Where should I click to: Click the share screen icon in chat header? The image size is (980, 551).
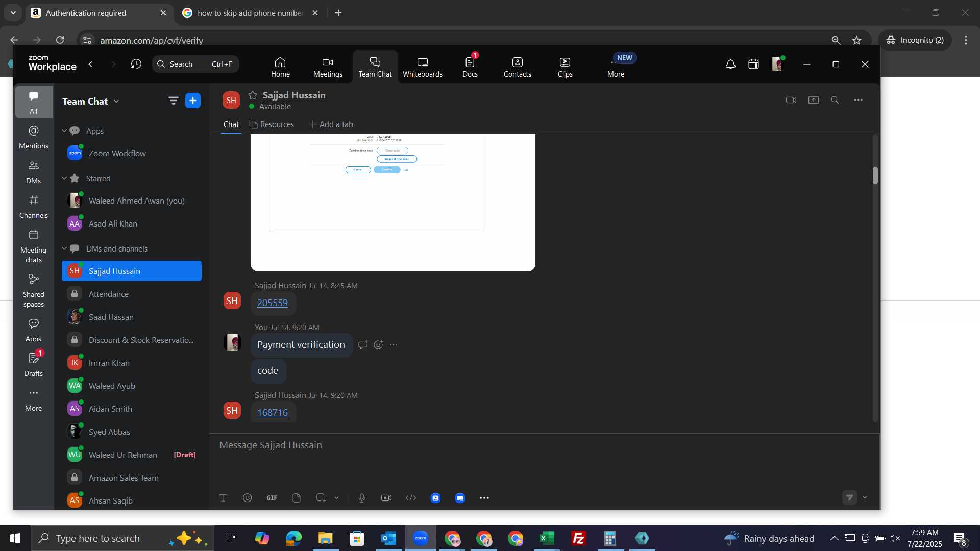[x=814, y=100]
